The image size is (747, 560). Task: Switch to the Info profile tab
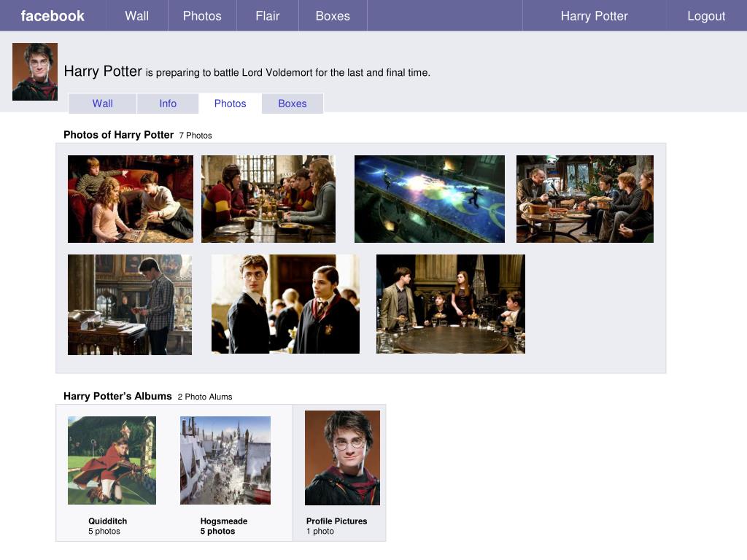click(168, 104)
